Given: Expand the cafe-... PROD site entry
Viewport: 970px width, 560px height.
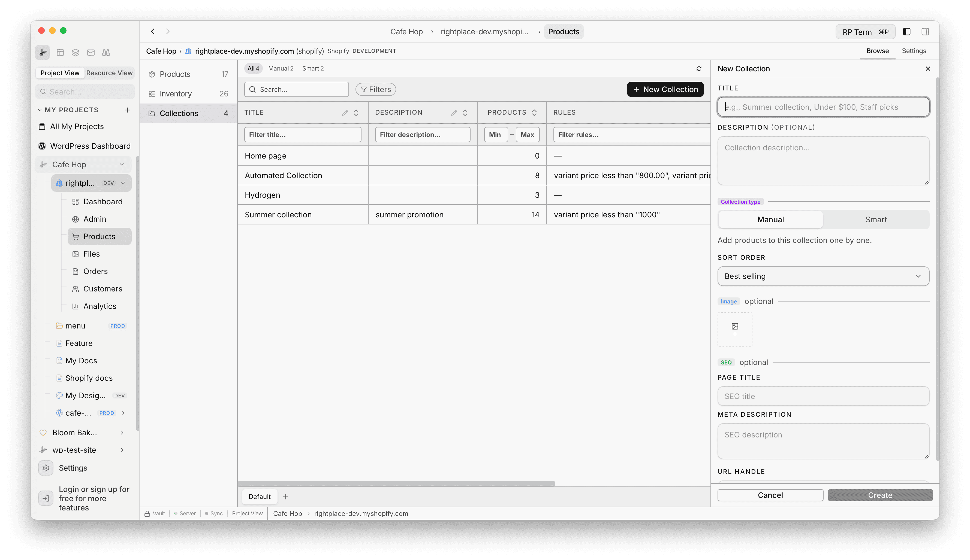Looking at the screenshot, I should 123,413.
